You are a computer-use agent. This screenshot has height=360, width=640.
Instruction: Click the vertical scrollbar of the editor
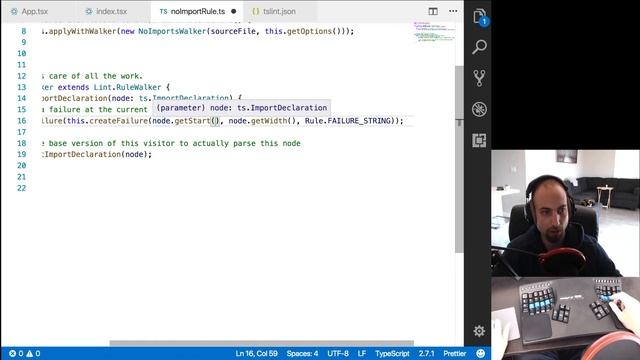tap(459, 159)
